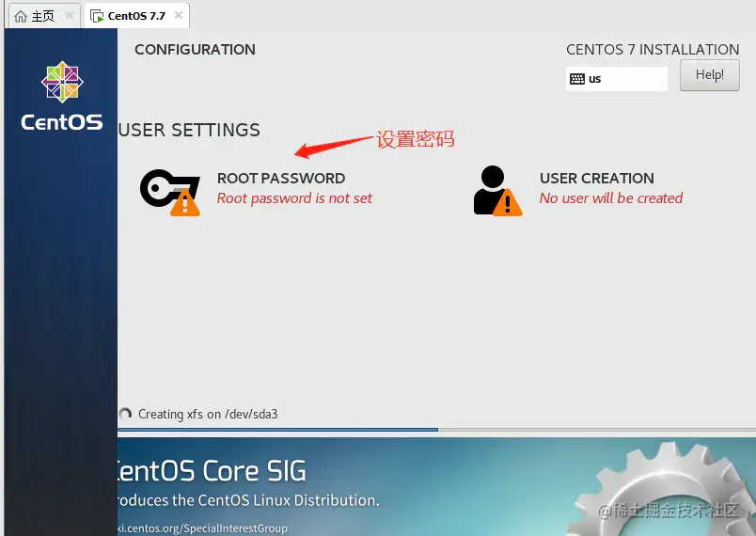The width and height of the screenshot is (756, 536).
Task: Click the home icon on the 主页 tab
Action: [x=21, y=16]
